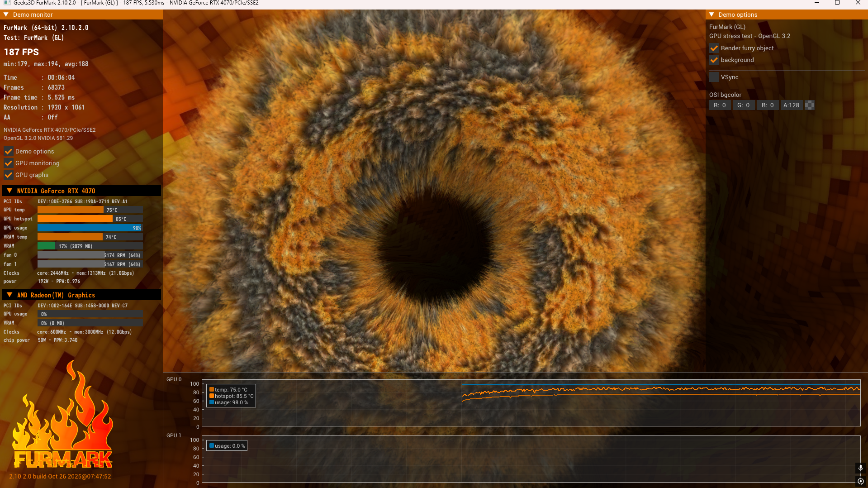
Task: Click the NVIDIA VRAM 17% (2079 MB) bar
Action: coord(90,246)
